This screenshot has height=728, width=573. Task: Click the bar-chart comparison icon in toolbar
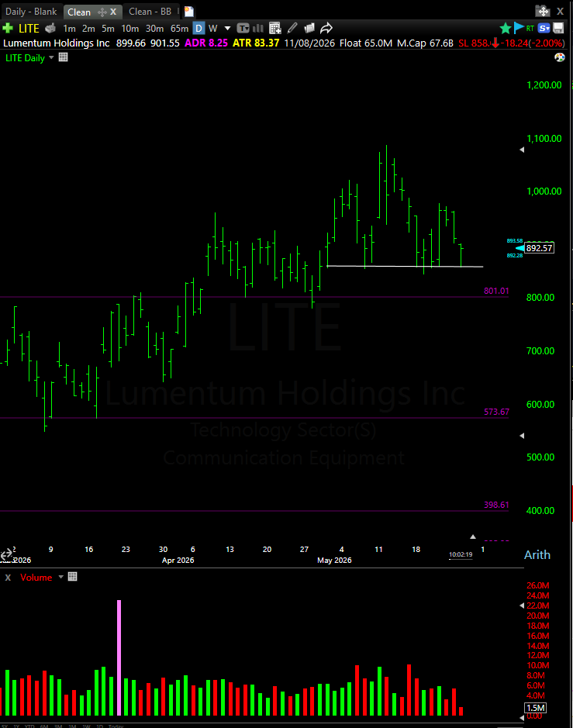[x=257, y=29]
